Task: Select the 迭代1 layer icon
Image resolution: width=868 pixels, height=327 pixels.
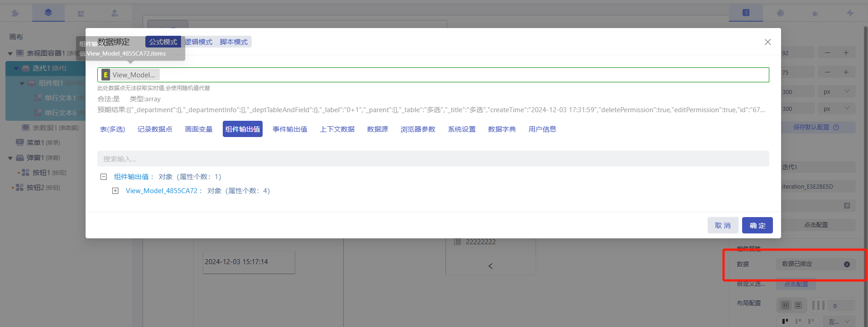Action: coord(26,68)
